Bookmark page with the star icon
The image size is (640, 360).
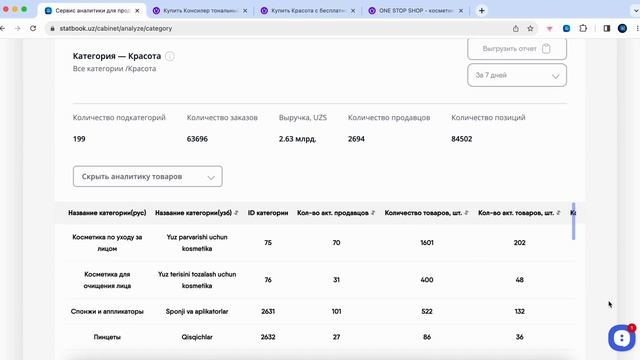pos(530,29)
